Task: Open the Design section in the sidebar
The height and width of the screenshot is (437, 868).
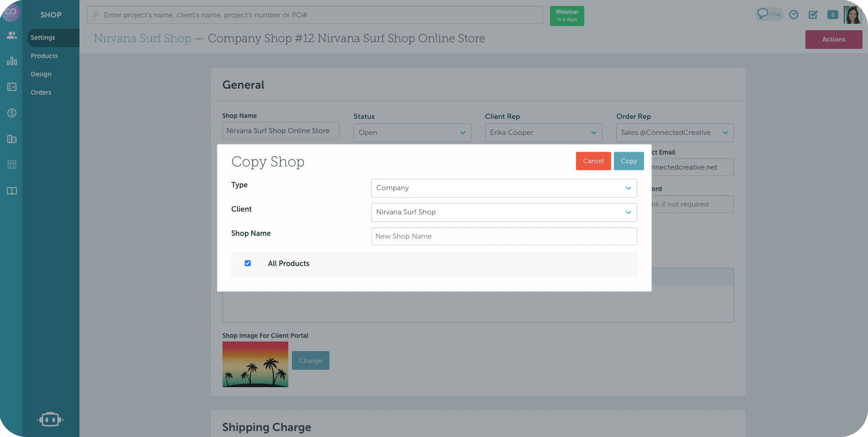Action: (x=41, y=74)
